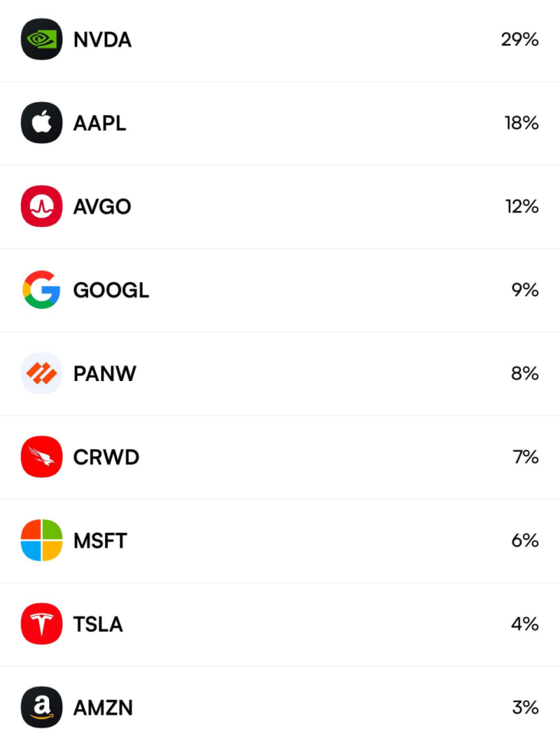Select the Broadcom AVGO logo icon
560x739 pixels.
[x=41, y=207]
